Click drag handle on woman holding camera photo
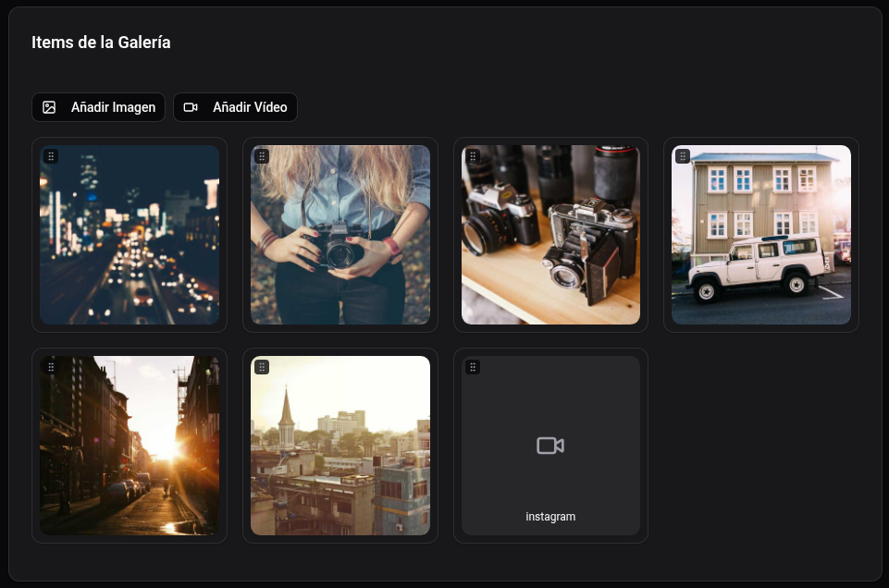This screenshot has height=588, width=889. click(262, 156)
